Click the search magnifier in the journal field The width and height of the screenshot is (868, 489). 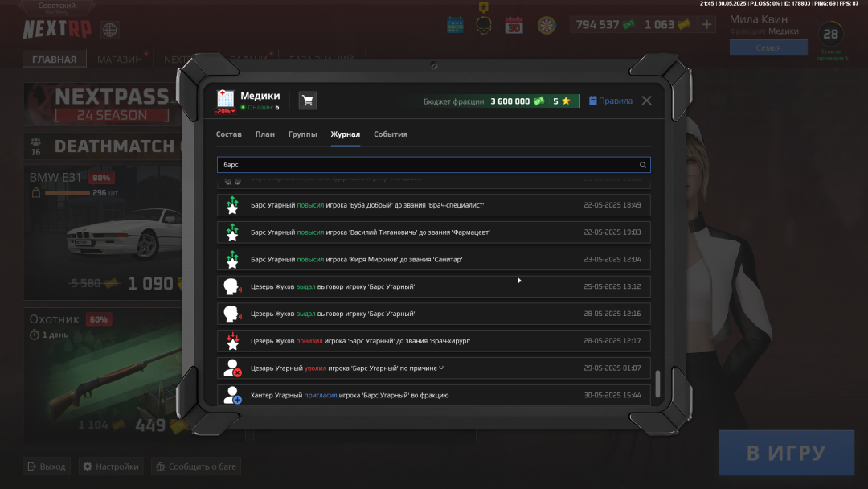[642, 165]
